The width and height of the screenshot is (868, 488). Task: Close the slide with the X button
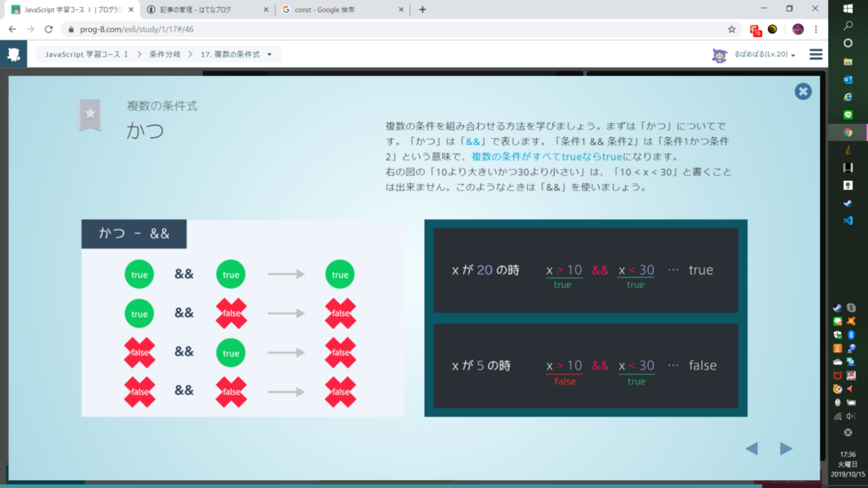803,91
